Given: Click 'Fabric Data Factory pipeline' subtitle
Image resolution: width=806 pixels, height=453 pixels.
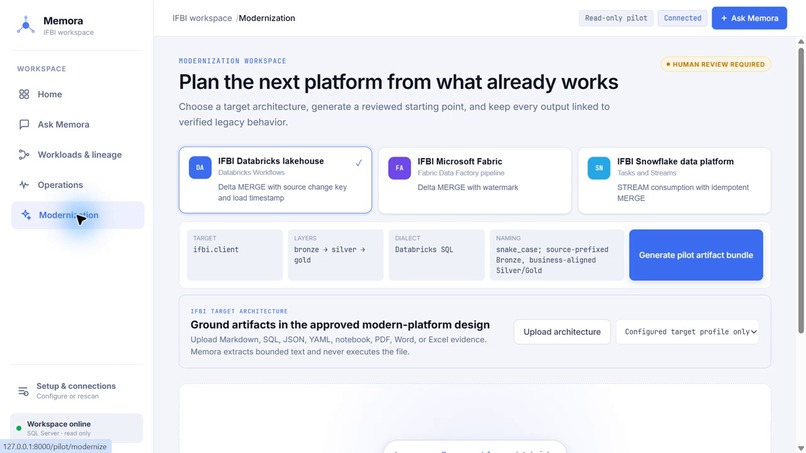Looking at the screenshot, I should 461,173.
